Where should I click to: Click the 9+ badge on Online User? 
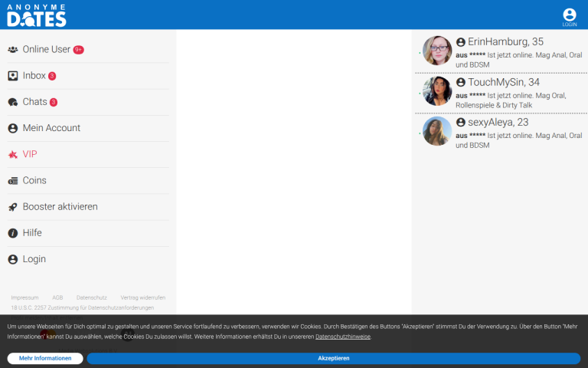[78, 50]
